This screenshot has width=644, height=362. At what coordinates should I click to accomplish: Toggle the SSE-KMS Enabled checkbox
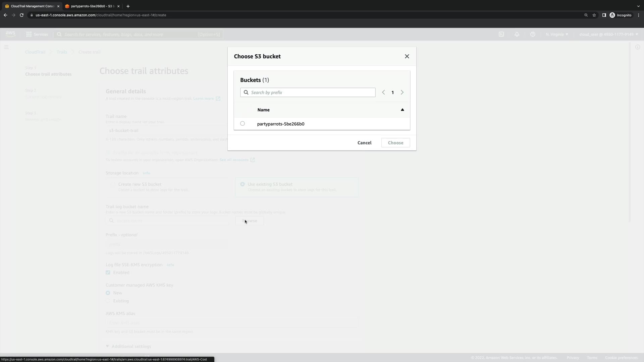click(108, 273)
